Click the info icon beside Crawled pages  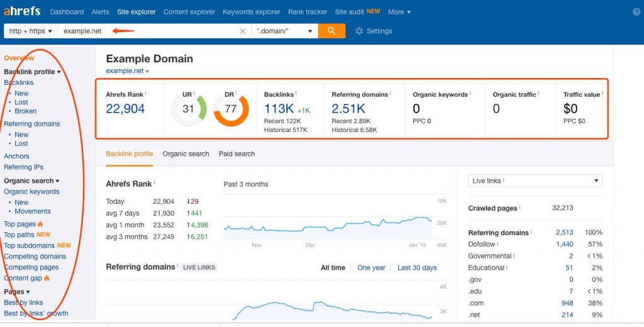[519, 208]
